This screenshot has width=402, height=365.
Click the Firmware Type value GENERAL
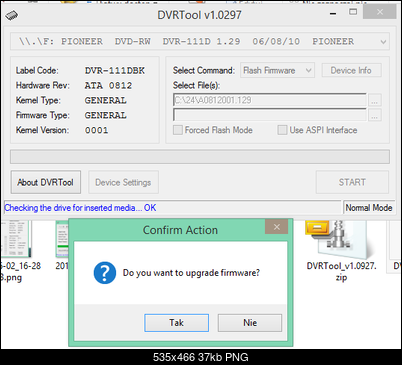coord(106,115)
